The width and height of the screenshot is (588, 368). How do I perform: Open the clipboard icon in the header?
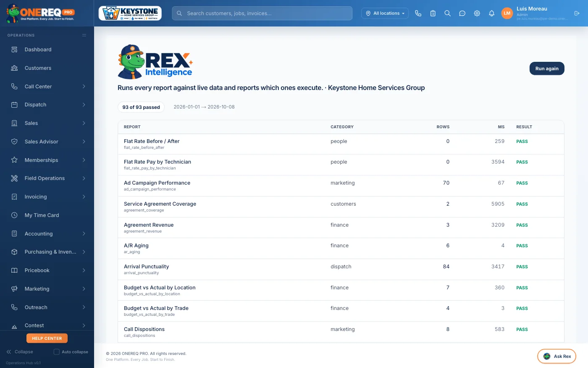click(x=433, y=13)
